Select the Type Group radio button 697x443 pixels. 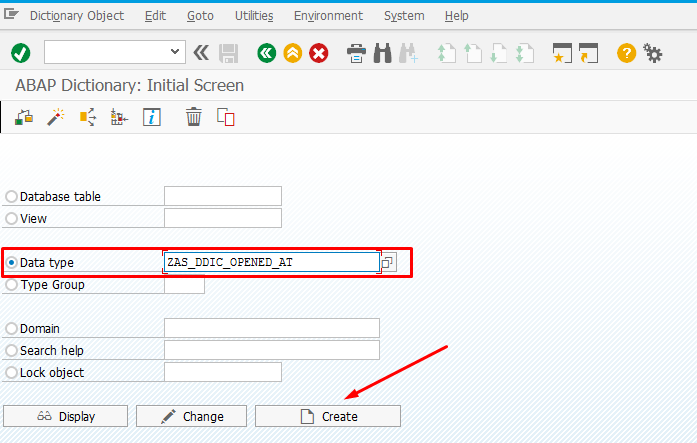[x=11, y=284]
